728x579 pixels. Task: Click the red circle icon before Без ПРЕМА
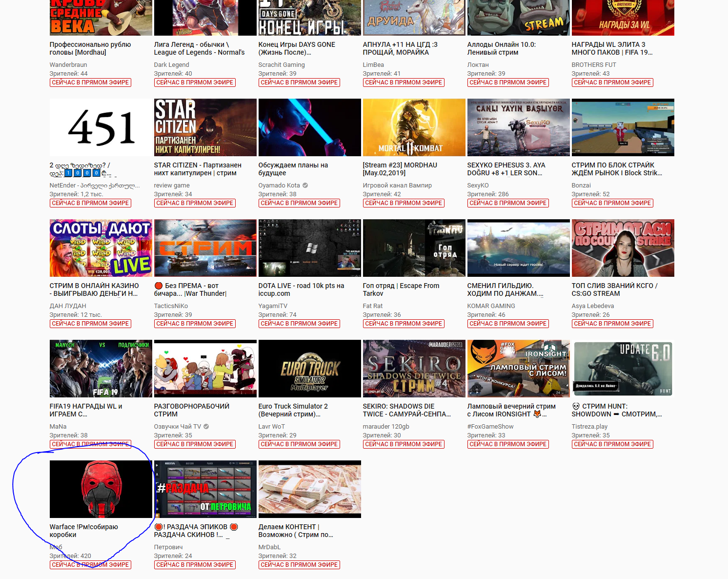[158, 286]
